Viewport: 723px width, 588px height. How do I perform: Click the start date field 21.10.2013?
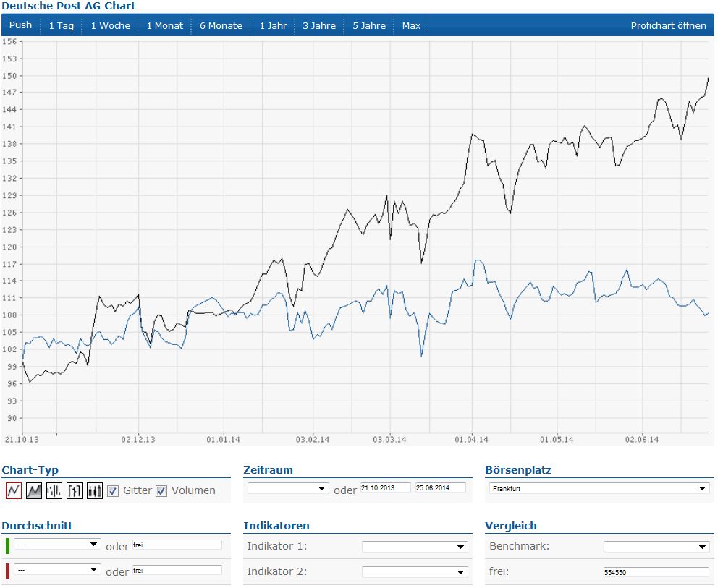386,487
